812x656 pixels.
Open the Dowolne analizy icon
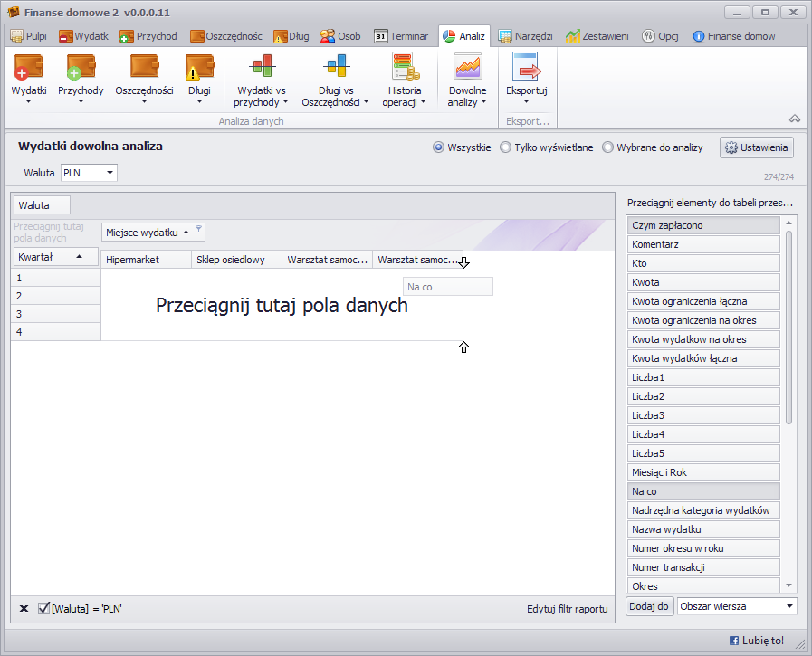click(x=467, y=68)
